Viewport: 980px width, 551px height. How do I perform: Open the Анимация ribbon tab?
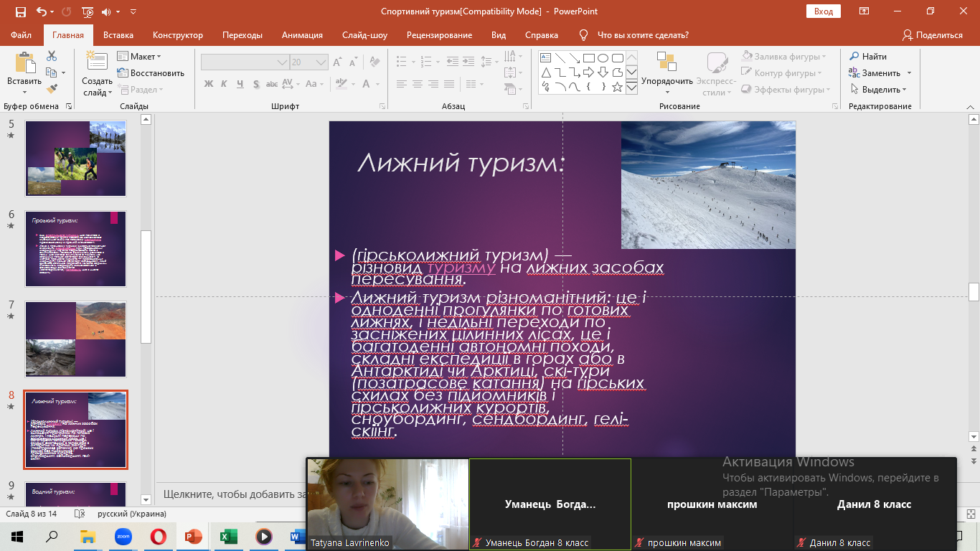(301, 35)
